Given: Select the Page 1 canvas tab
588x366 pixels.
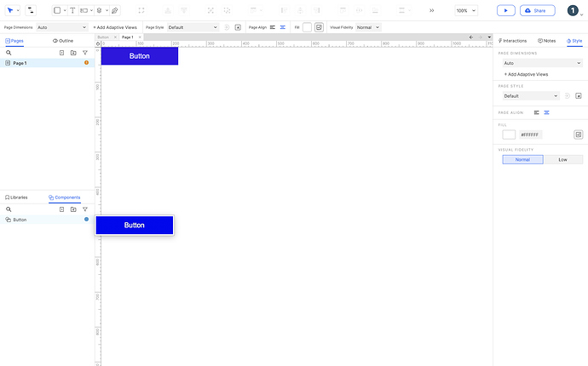Looking at the screenshot, I should click(128, 37).
